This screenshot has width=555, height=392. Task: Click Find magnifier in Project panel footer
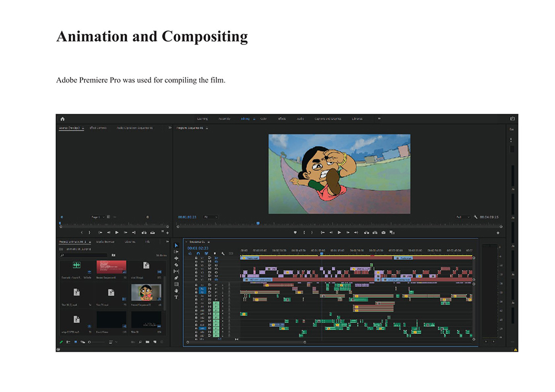140,342
